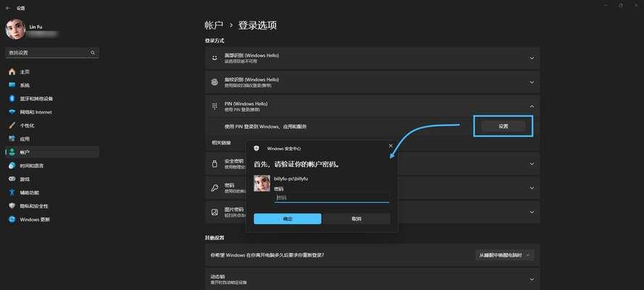Click the Windows 更新 sync icon

pyautogui.click(x=12, y=220)
